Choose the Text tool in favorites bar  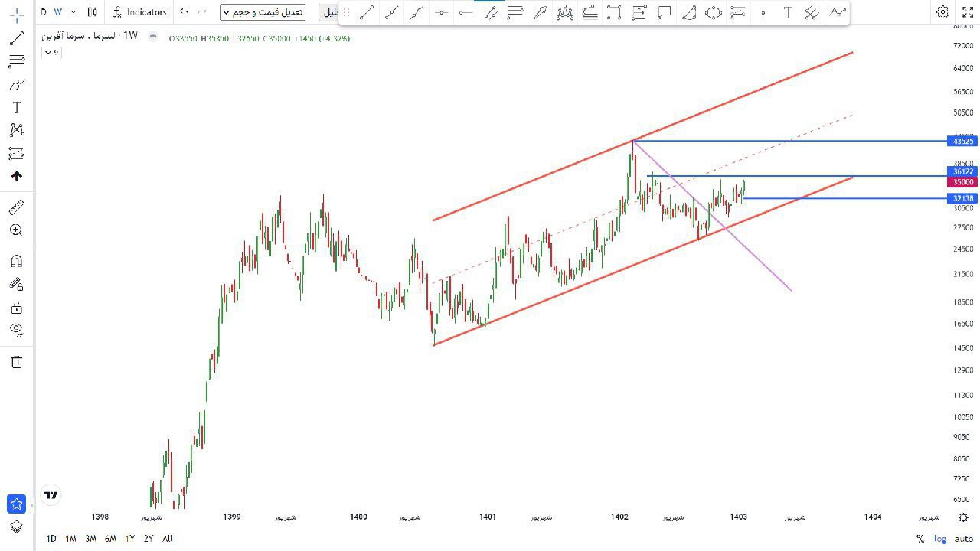point(787,12)
